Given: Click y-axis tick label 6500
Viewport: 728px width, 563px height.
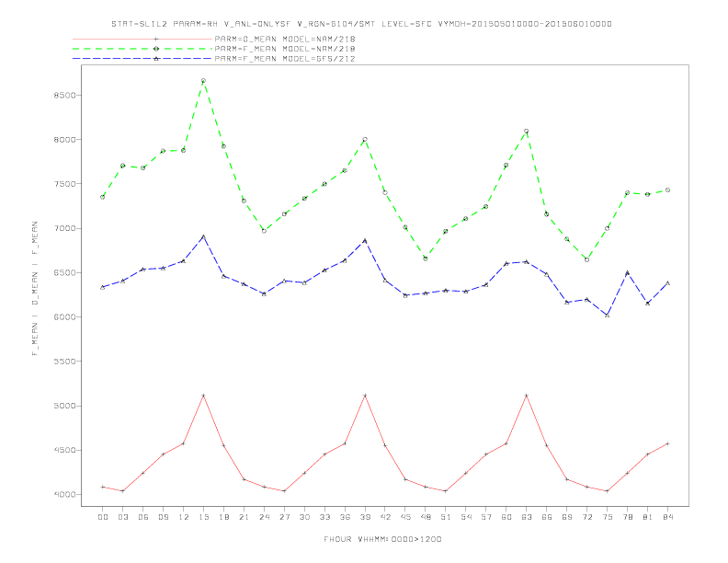Looking at the screenshot, I should click(64, 272).
